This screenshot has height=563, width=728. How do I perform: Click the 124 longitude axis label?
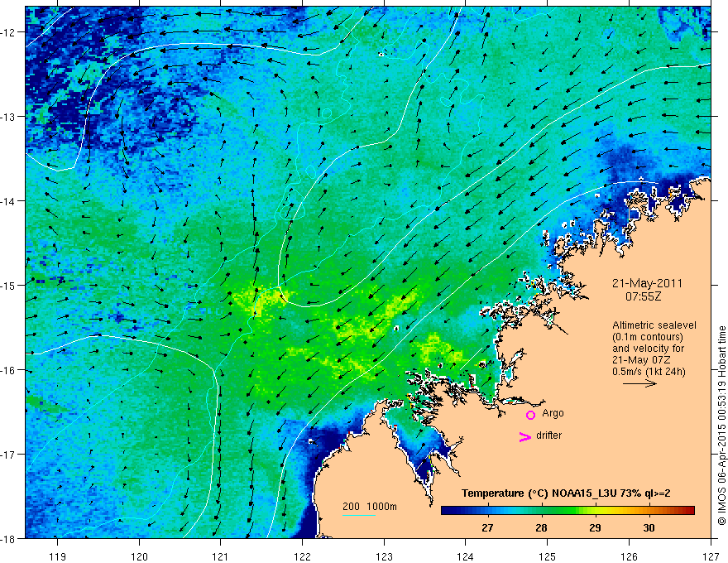(x=466, y=557)
